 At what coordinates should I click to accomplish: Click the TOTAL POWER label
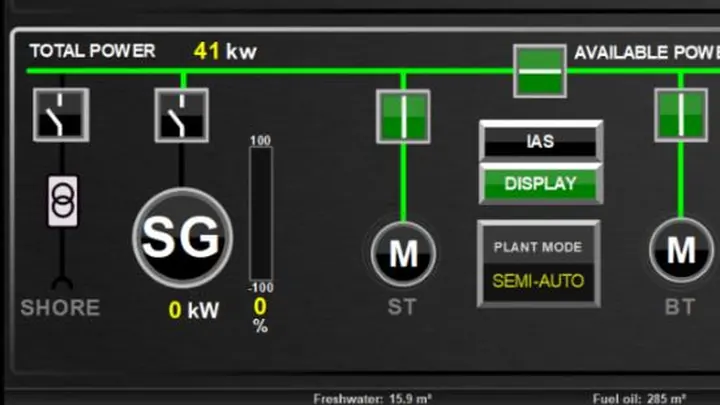[92, 51]
